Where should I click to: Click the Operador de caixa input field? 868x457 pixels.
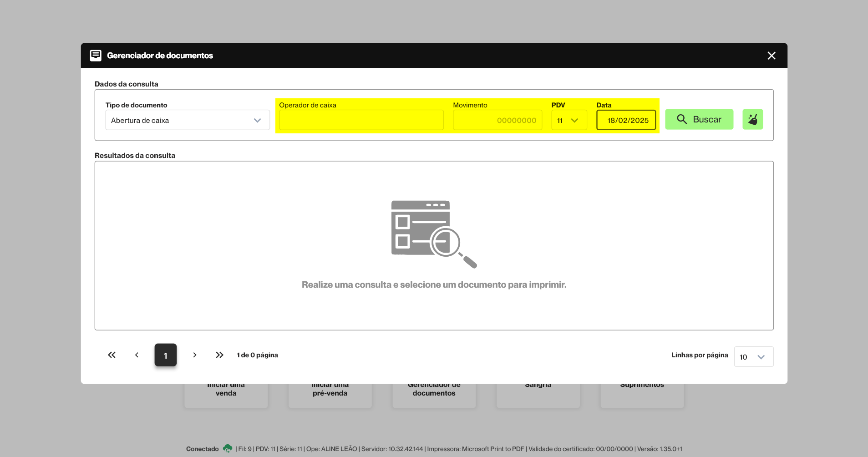(x=361, y=120)
